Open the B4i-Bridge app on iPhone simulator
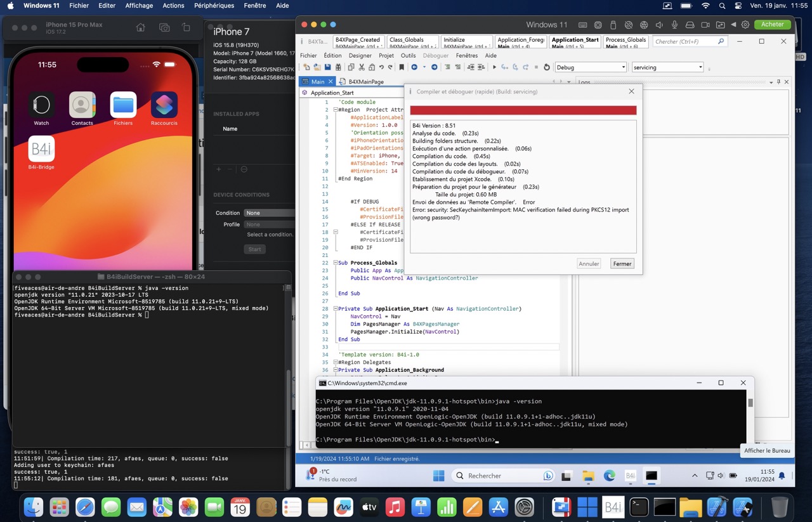Image resolution: width=812 pixels, height=522 pixels. [41, 150]
